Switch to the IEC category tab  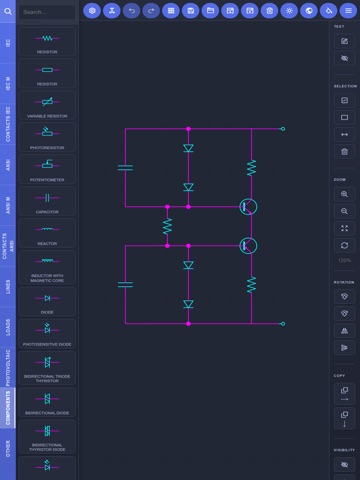click(x=8, y=43)
